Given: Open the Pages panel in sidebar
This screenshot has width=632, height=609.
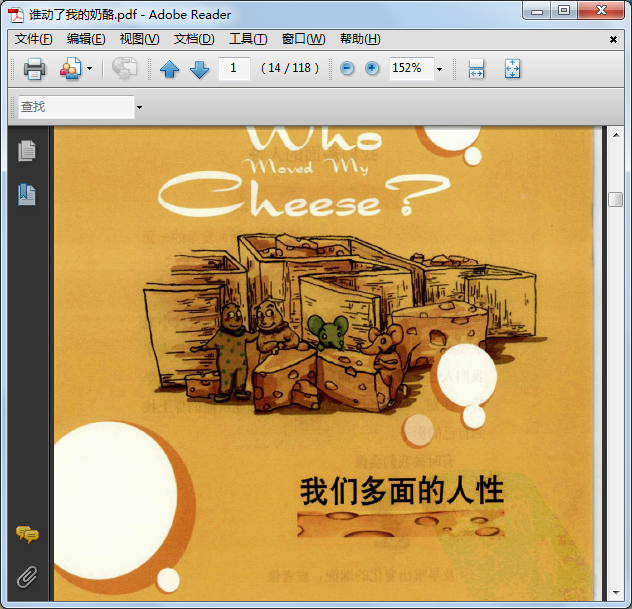Looking at the screenshot, I should click(27, 151).
